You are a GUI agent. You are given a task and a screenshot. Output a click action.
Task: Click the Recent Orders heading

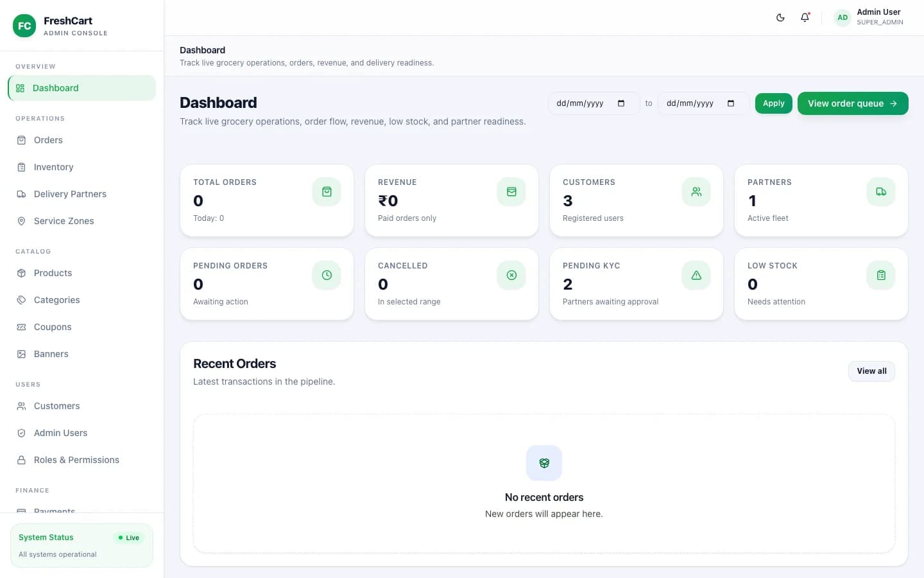pyautogui.click(x=235, y=363)
